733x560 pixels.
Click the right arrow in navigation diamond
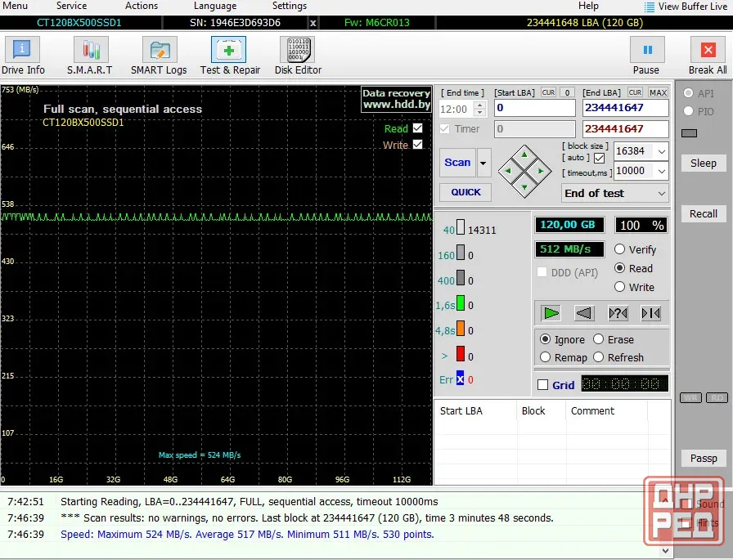point(541,172)
